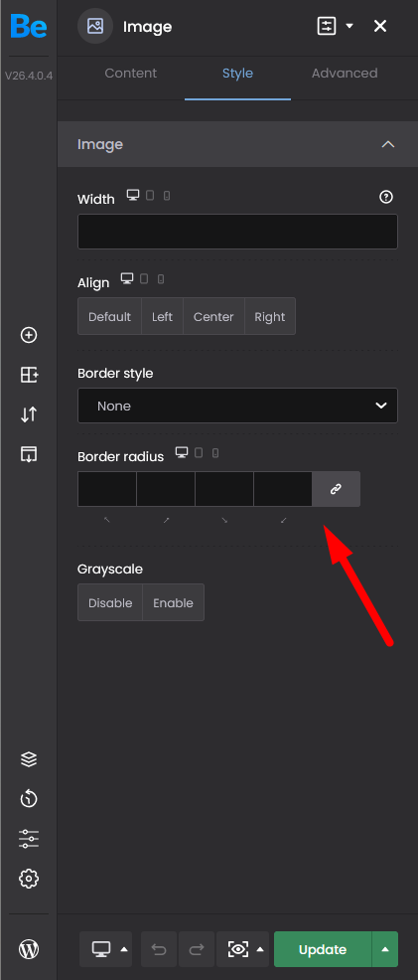Collapse the Image section chevron
The image size is (418, 980).
[x=388, y=144]
